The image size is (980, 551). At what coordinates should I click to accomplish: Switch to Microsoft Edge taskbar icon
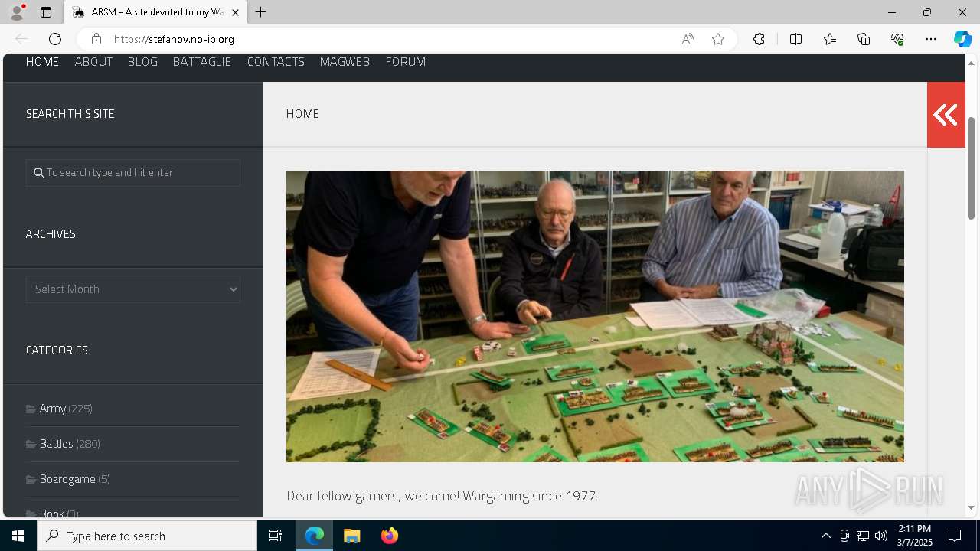pyautogui.click(x=315, y=536)
